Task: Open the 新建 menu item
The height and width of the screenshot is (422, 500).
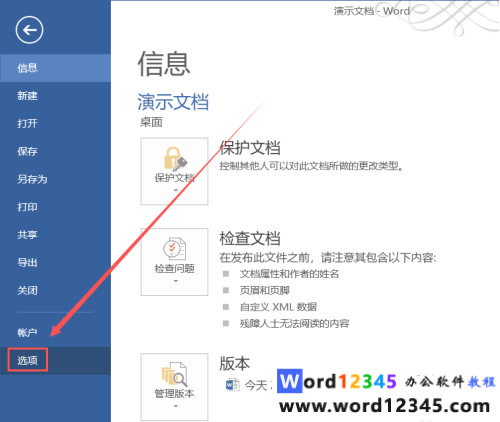Action: pos(55,96)
